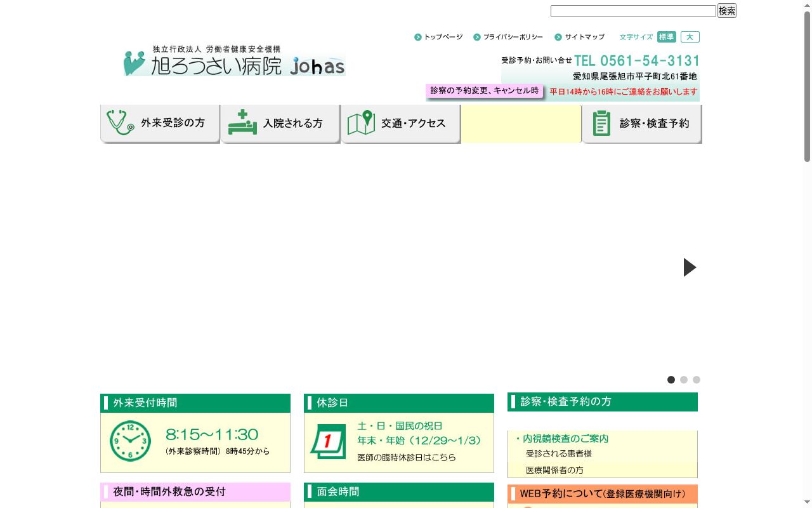Viewport: 812px width, 508px height.
Task: Set text size to 標準
Action: 667,37
